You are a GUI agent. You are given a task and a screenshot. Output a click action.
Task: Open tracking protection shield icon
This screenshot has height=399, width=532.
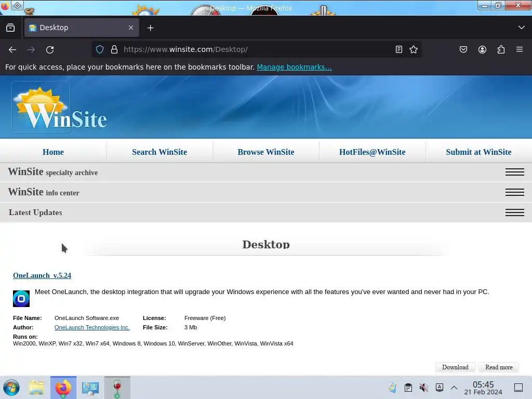coord(99,49)
